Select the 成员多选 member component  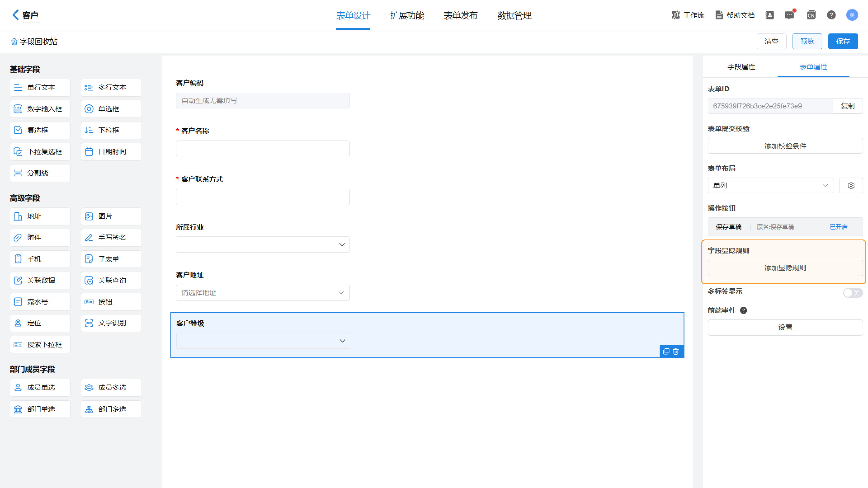point(111,388)
